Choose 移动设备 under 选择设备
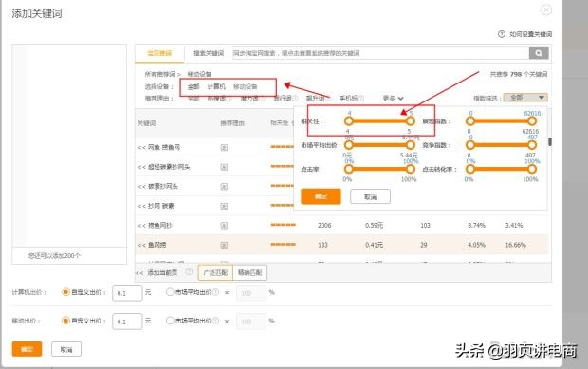 pyautogui.click(x=246, y=87)
